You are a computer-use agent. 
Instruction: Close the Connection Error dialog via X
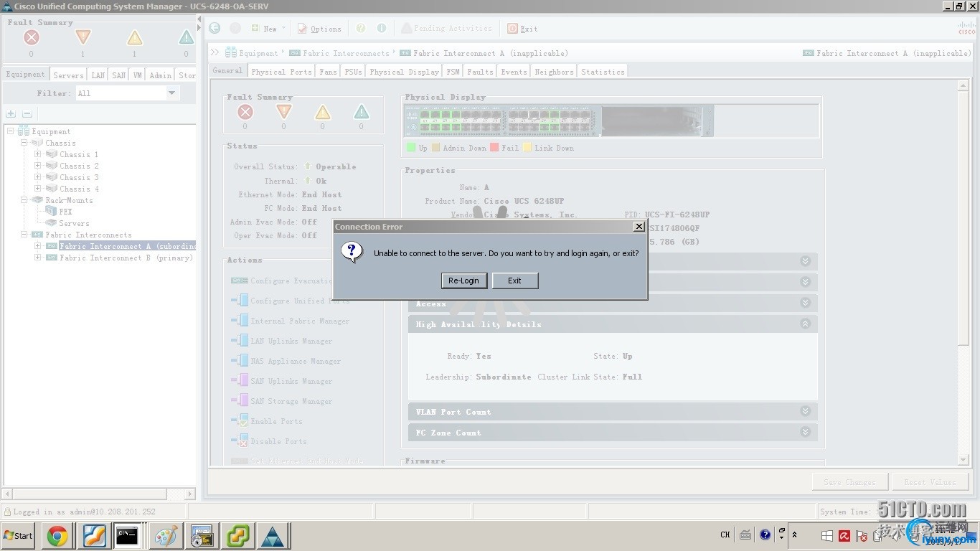[639, 226]
